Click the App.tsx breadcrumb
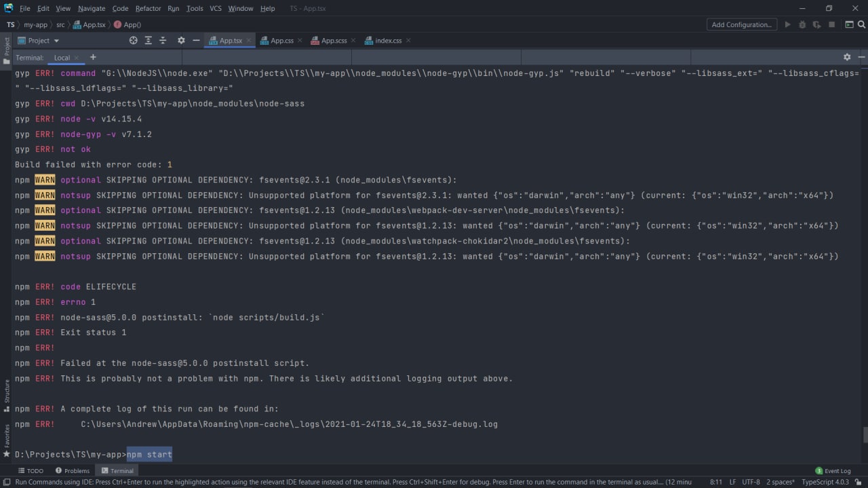The image size is (868, 488). coord(90,24)
